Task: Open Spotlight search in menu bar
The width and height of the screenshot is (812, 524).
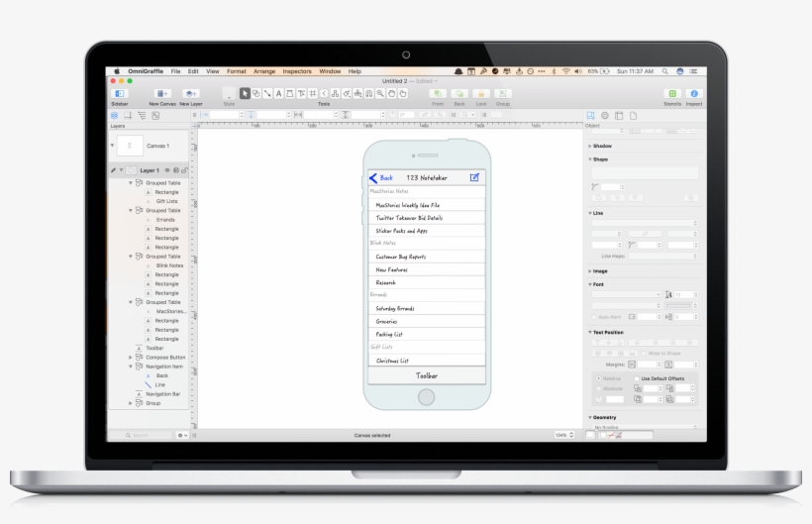Action: 664,71
